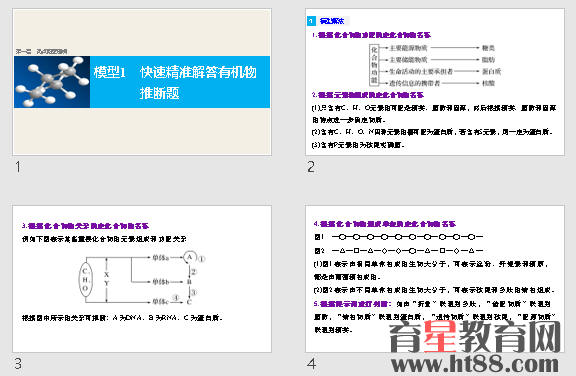Viewport: 576px width, 376px height.
Task: Click the purple heading numbered 4 on slide 4
Action: click(x=385, y=224)
